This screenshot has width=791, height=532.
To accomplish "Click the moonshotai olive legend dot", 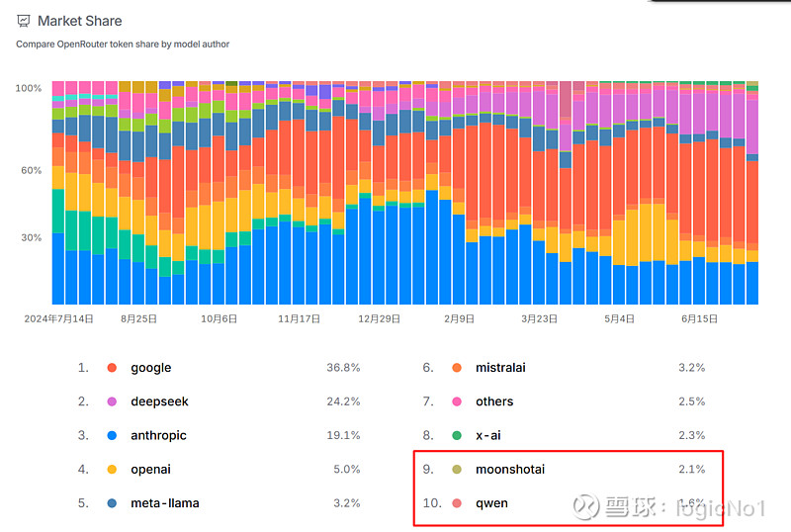I will click(x=457, y=469).
